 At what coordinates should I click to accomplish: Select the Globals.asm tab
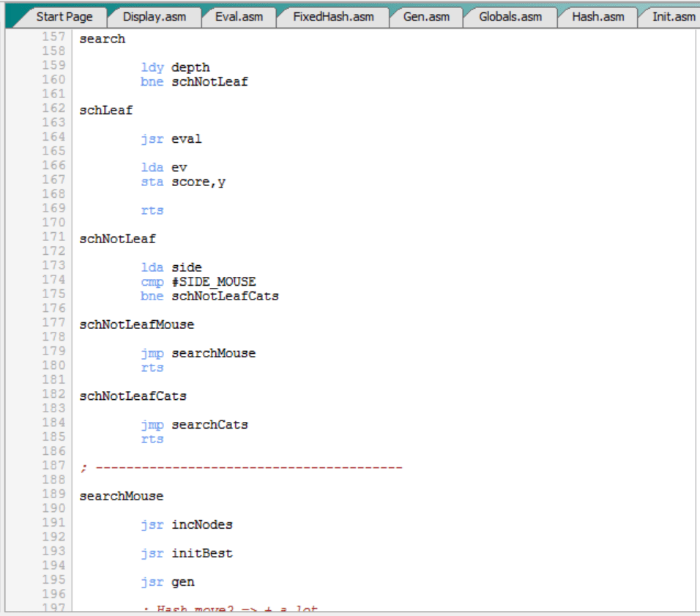510,17
